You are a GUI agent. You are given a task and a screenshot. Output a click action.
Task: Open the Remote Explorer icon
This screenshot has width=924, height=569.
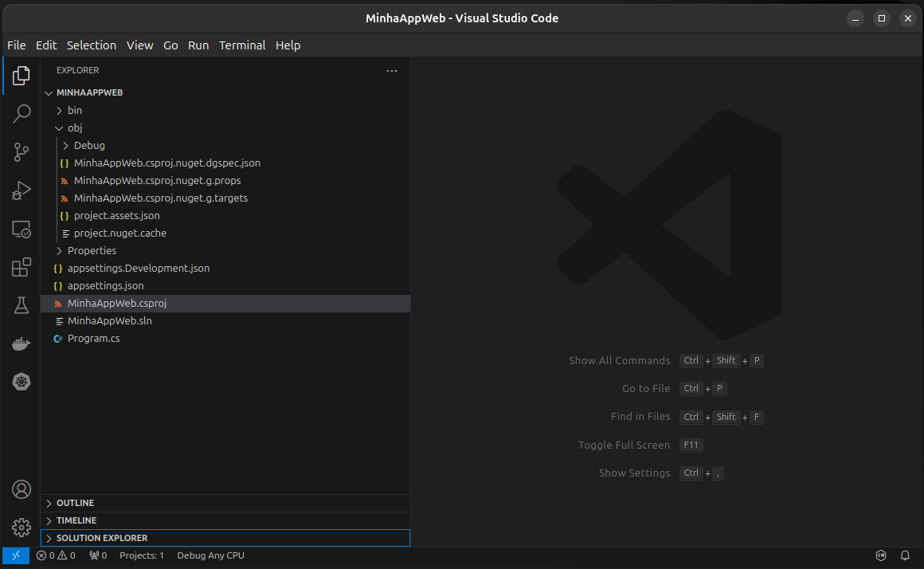coord(22,229)
